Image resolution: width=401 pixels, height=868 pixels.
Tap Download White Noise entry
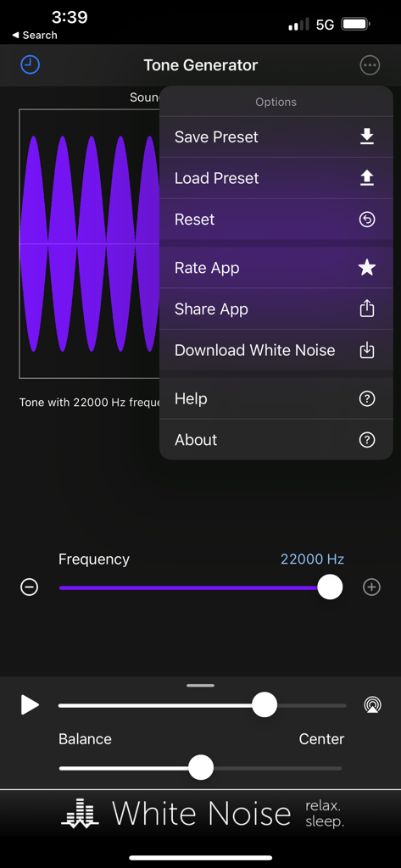276,350
